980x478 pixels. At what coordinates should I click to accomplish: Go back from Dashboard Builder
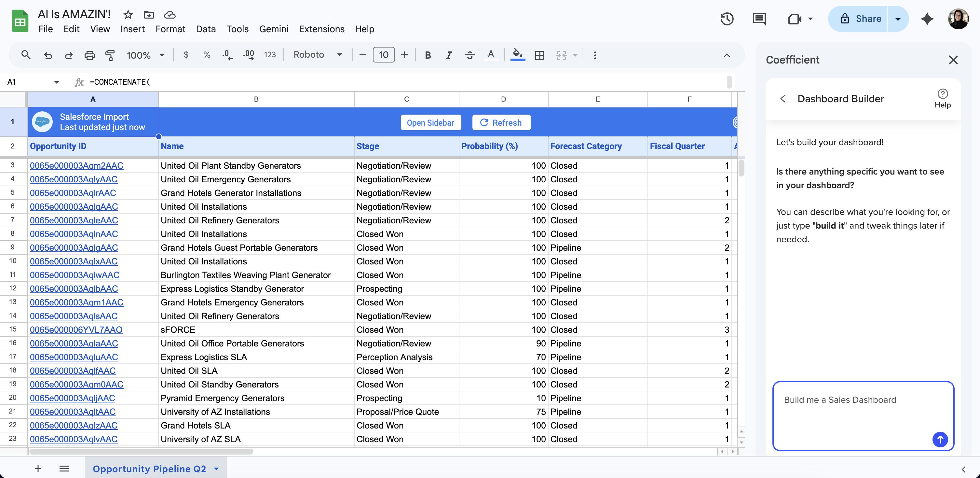coord(783,99)
